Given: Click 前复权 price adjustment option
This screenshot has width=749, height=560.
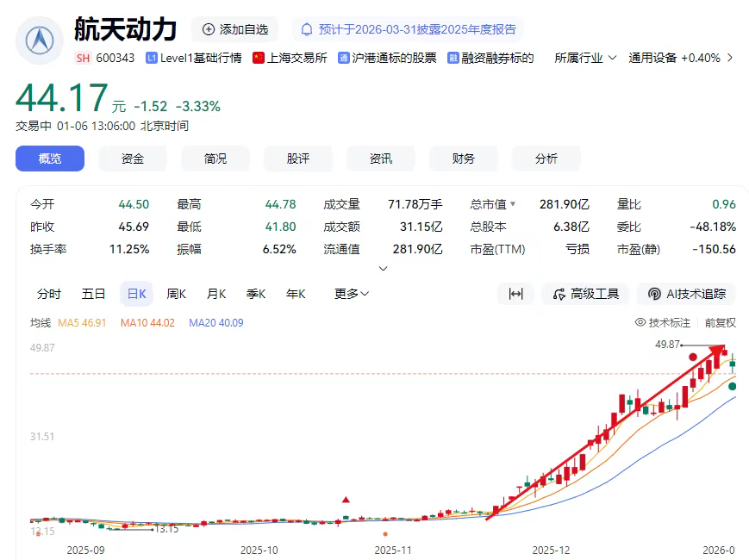Looking at the screenshot, I should tap(720, 323).
